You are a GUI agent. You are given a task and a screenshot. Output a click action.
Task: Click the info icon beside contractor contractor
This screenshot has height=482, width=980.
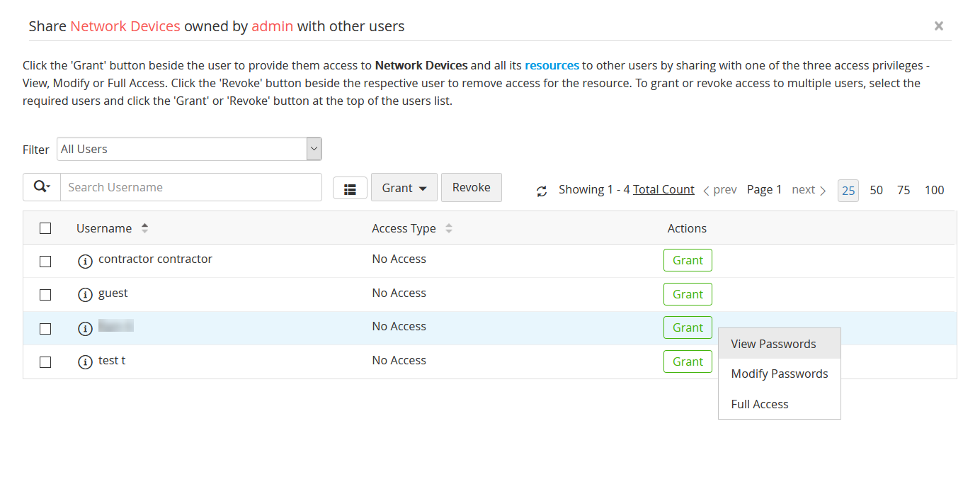[x=85, y=261]
